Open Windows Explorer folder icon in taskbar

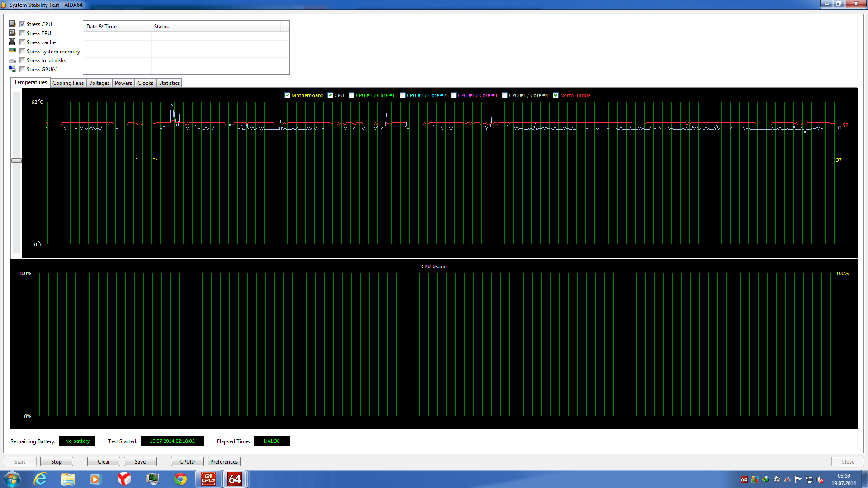(x=68, y=479)
